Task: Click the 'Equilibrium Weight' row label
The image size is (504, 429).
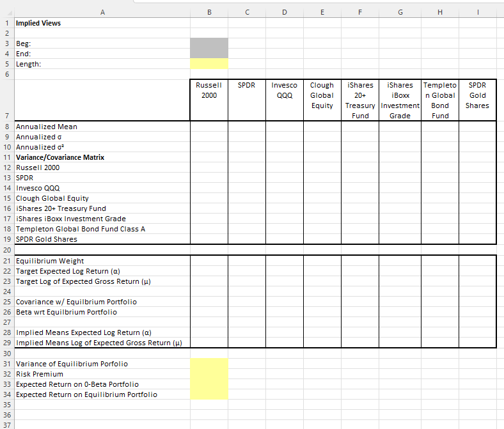Action: tap(102, 261)
